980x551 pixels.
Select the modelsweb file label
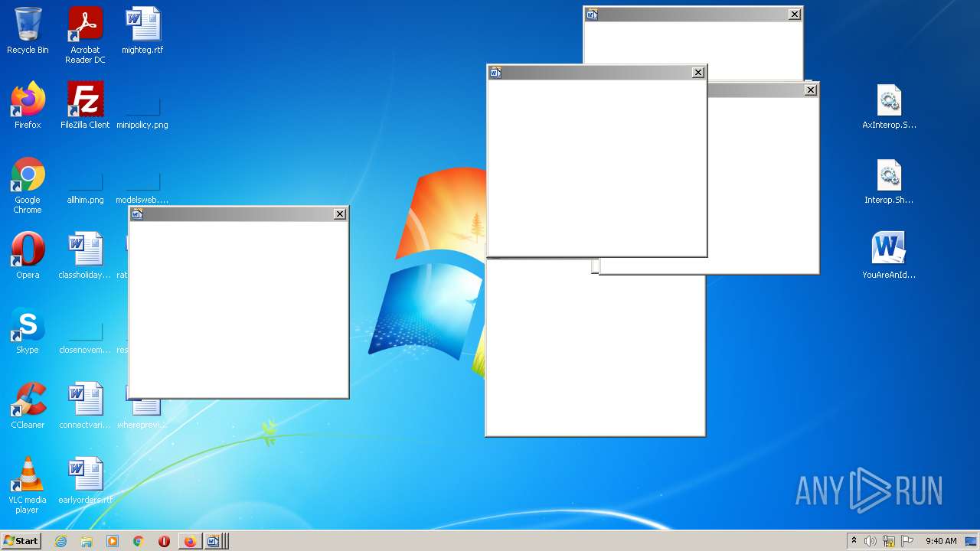coord(142,200)
